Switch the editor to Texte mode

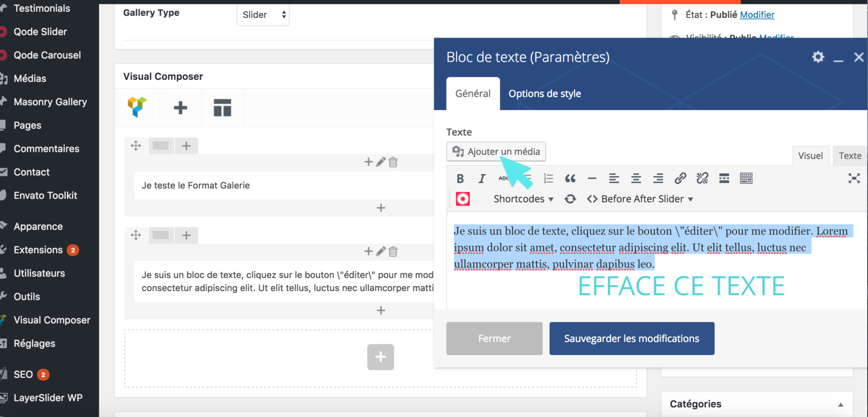[850, 155]
